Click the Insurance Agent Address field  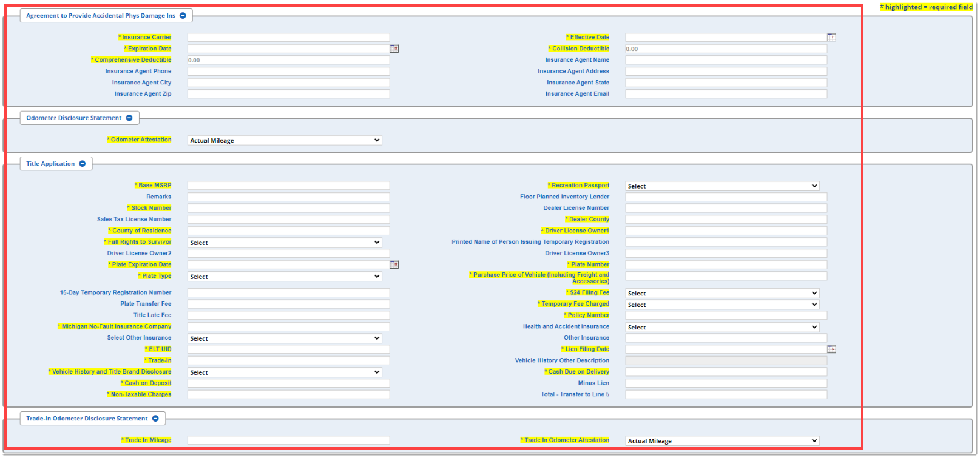tap(726, 72)
